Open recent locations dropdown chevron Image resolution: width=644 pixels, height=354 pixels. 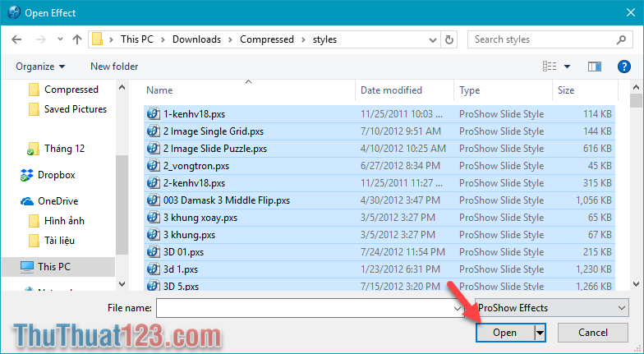pos(61,39)
